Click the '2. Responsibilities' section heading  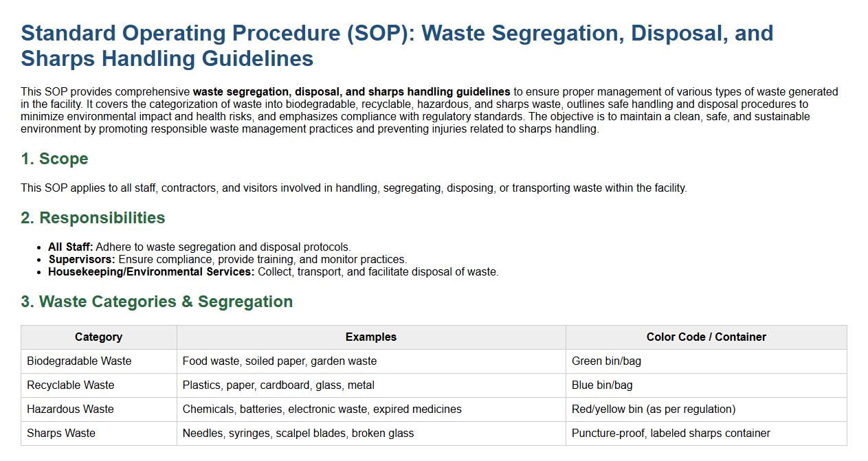click(x=93, y=218)
